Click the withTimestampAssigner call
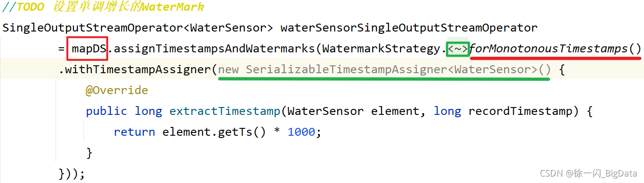Viewport: 644px width, 183px height. point(135,69)
